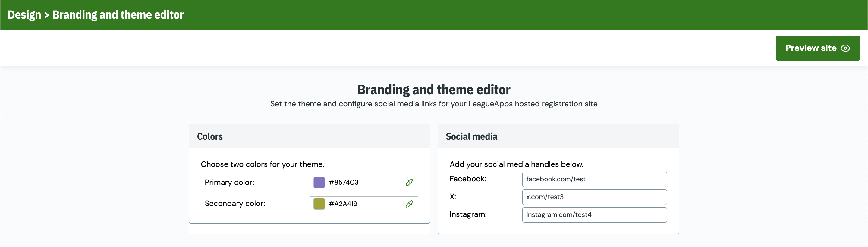Click the Social media panel heading
Image resolution: width=868 pixels, height=247 pixels.
tap(471, 136)
